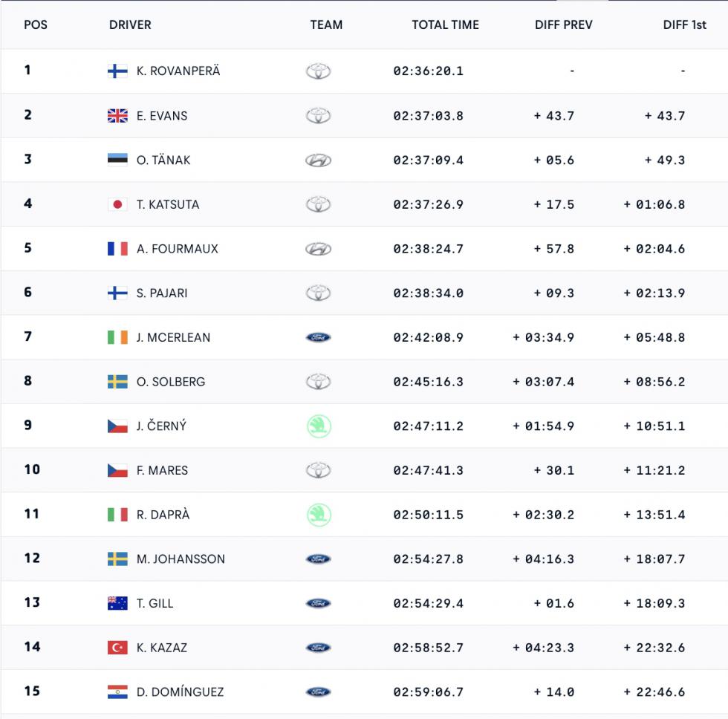Click the Toyota logo in S. Pajari's row
The width and height of the screenshot is (728, 719).
point(319,293)
